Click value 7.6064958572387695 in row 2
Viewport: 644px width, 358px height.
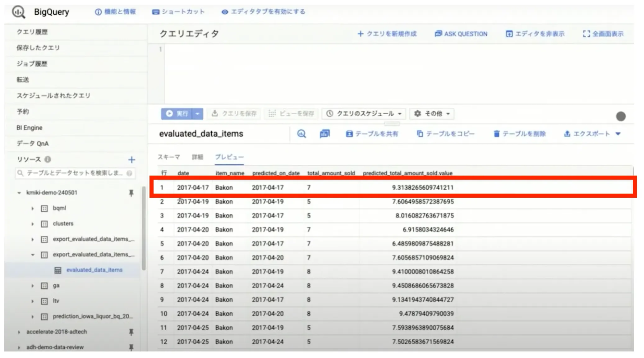click(x=423, y=202)
